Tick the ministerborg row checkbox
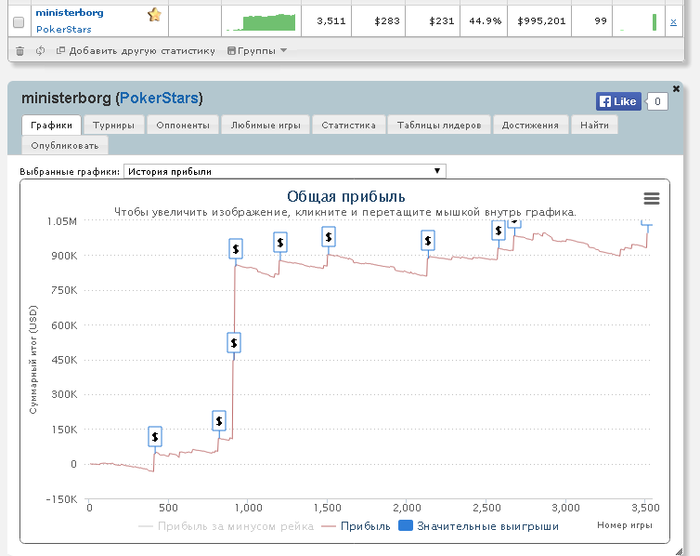The width and height of the screenshot is (700, 556). tap(18, 21)
